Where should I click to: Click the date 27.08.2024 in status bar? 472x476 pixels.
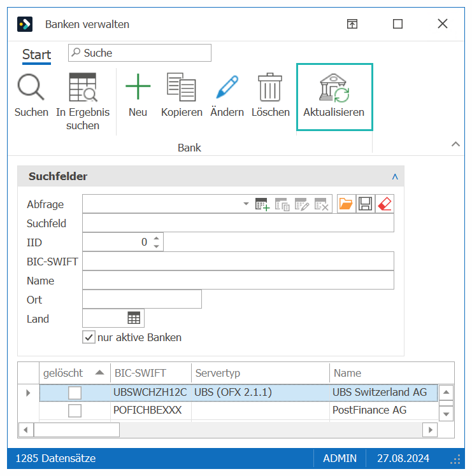pos(403,458)
